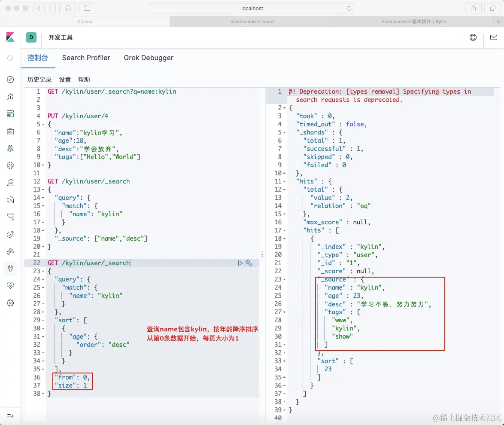Reload the page in address bar
Screen dimensions: 504x425
coord(349,8)
